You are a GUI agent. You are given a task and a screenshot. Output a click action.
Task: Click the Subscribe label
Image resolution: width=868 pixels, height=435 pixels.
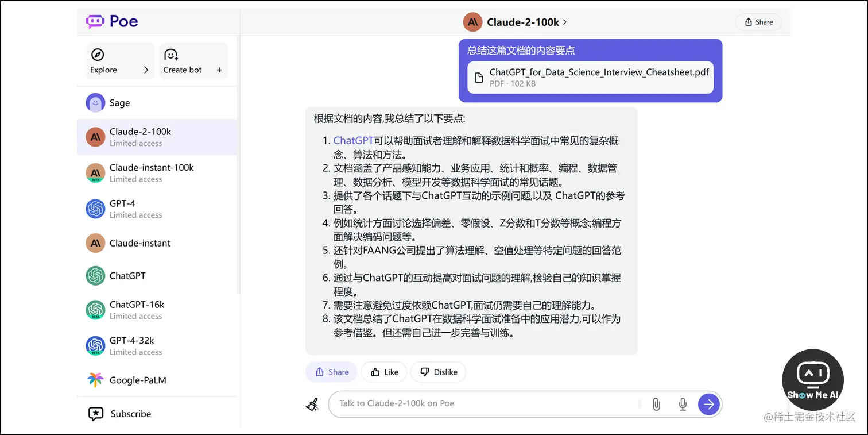tap(131, 414)
